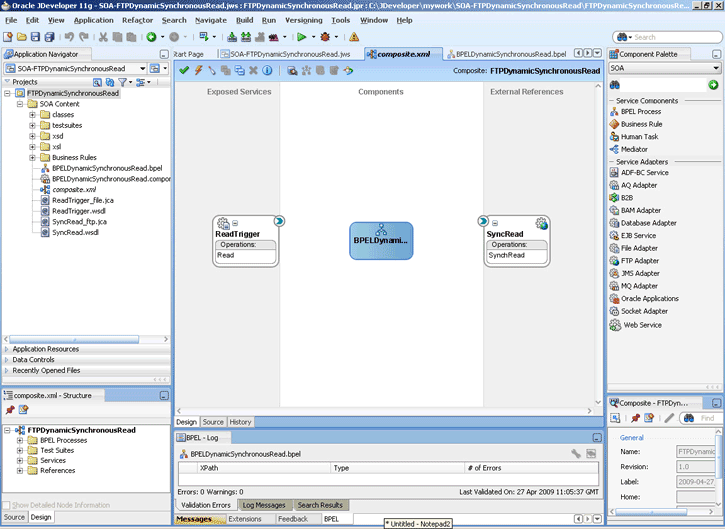Click the BPEL Process component icon
The height and width of the screenshot is (529, 725).
click(x=615, y=111)
